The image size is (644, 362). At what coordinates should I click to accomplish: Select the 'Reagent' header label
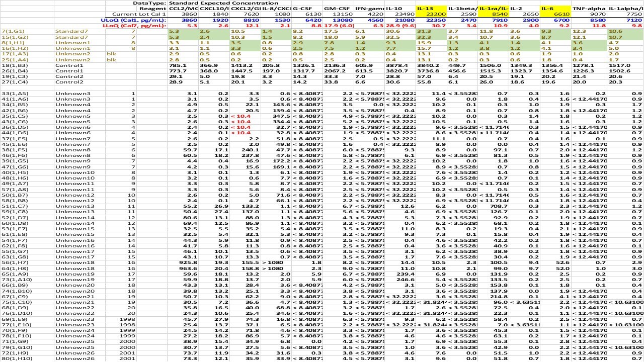(x=153, y=9)
